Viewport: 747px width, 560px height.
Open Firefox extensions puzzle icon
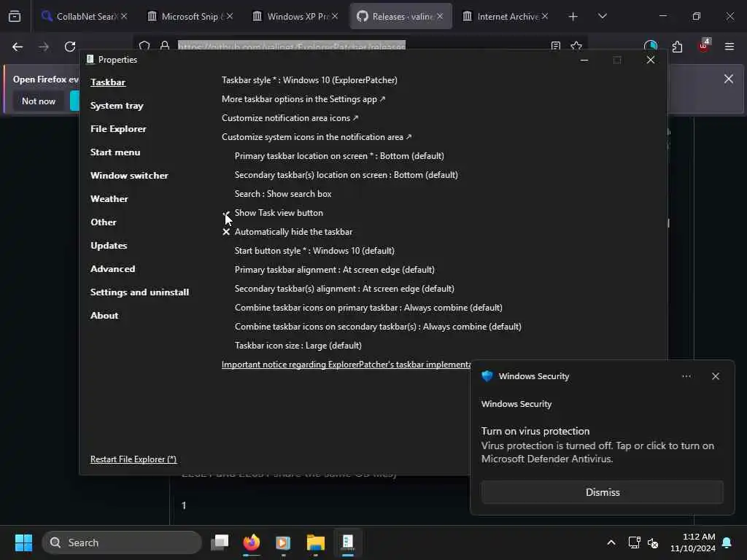(x=677, y=47)
